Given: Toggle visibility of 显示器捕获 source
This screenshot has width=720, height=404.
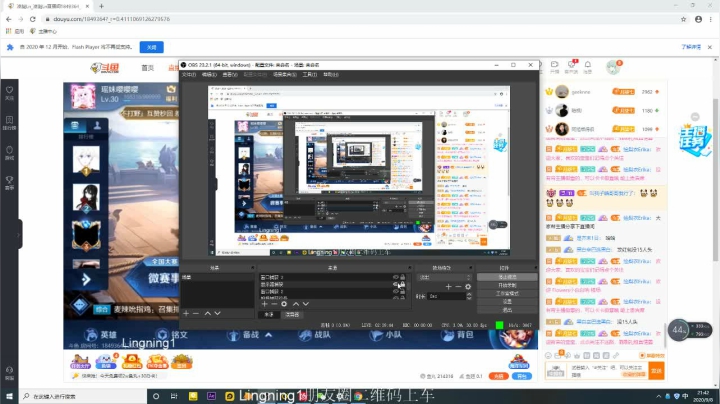Looking at the screenshot, I should point(395,285).
